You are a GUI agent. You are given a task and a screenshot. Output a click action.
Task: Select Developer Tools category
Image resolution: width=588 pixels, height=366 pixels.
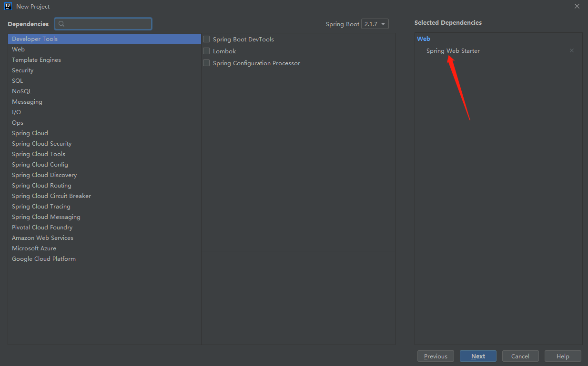coord(104,39)
